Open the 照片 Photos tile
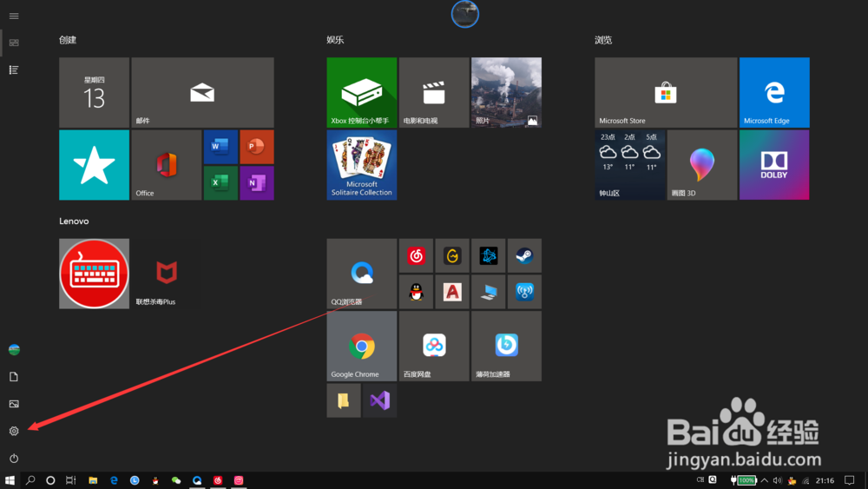Viewport: 868px width, 489px height. [x=507, y=92]
